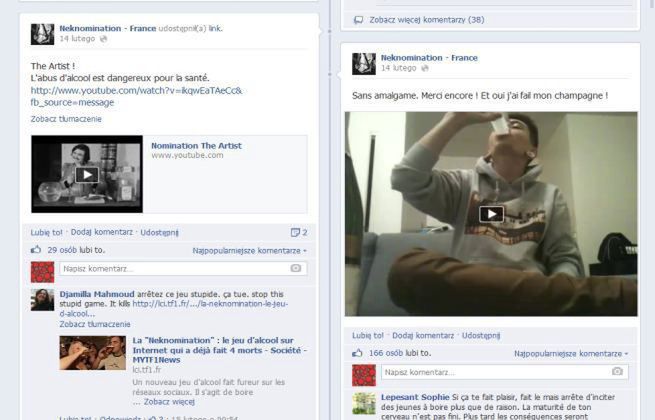The height and width of the screenshot is (420, 655).
Task: Click camera icon in right post comment box
Action: pos(617,371)
